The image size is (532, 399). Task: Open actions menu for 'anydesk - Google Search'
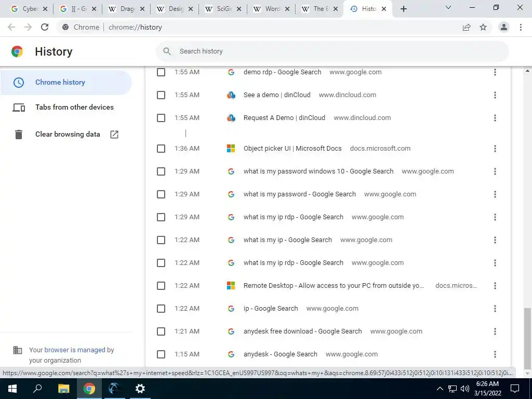click(495, 354)
